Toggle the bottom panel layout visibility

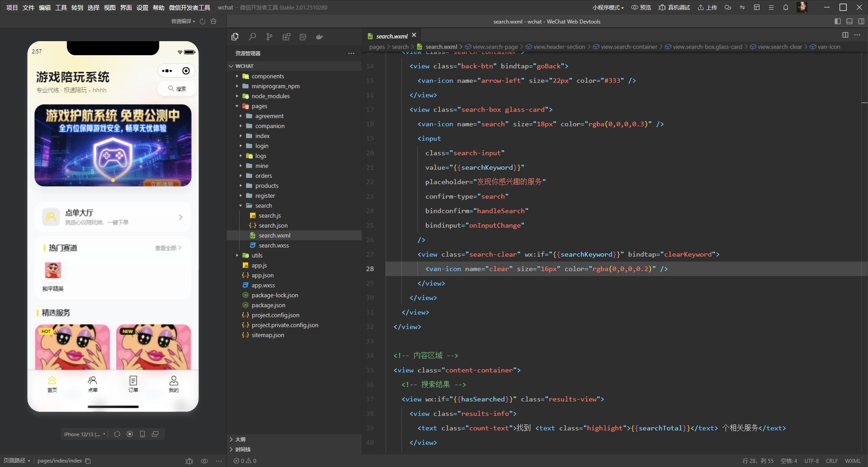click(849, 21)
